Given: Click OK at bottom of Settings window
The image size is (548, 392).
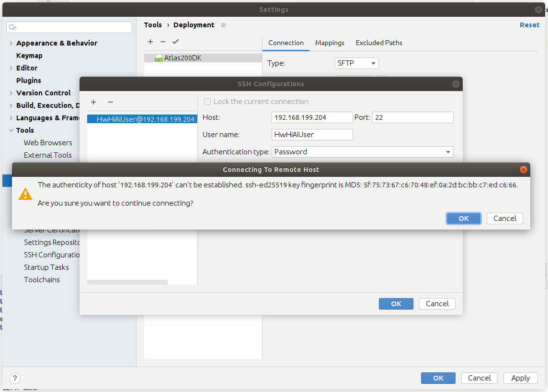Looking at the screenshot, I should [x=438, y=378].
